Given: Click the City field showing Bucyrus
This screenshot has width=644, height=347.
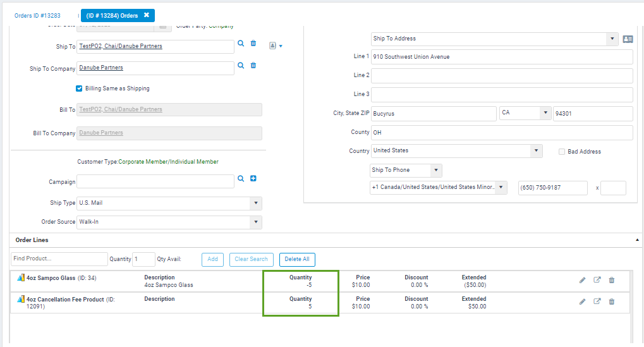Looking at the screenshot, I should pyautogui.click(x=434, y=114).
